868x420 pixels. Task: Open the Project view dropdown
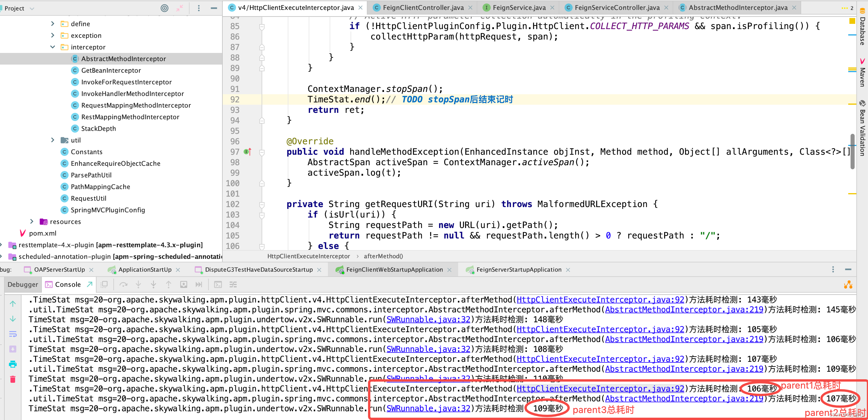[32, 8]
